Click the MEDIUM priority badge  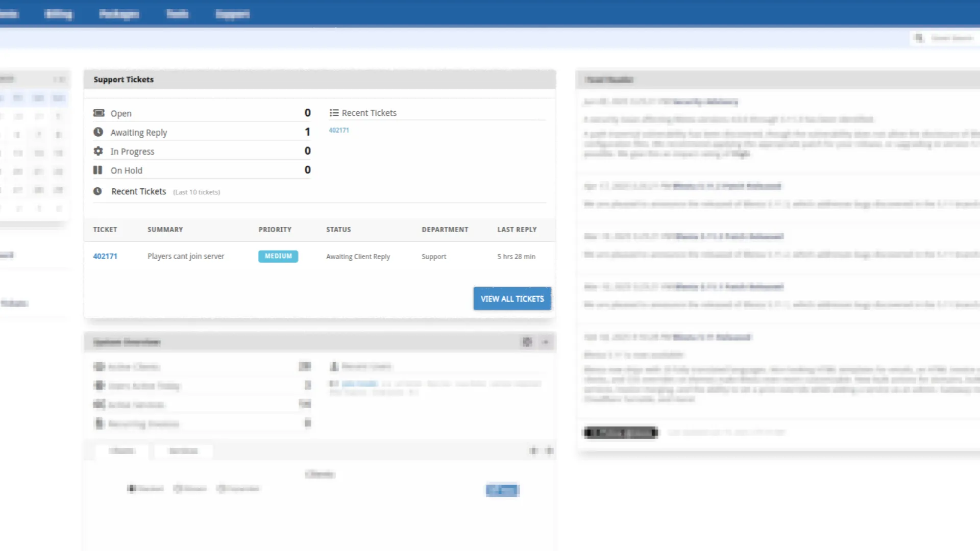[278, 256]
